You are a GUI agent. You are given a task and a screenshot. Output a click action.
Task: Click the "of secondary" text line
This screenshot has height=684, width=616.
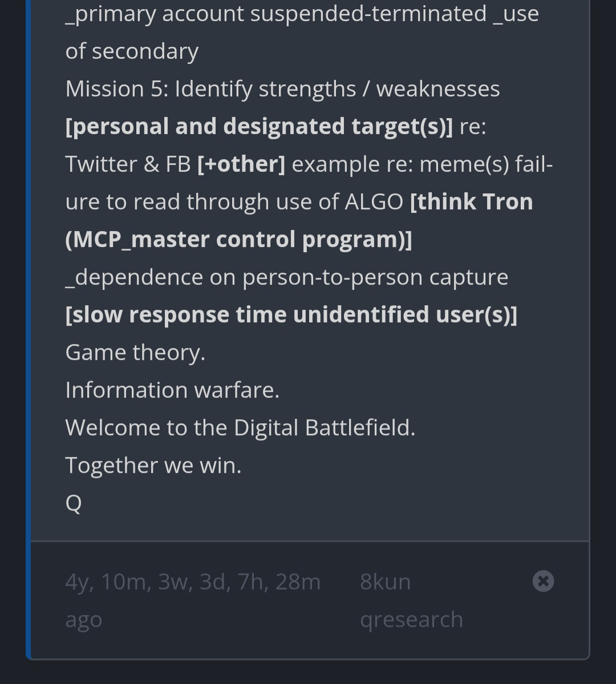click(x=132, y=51)
